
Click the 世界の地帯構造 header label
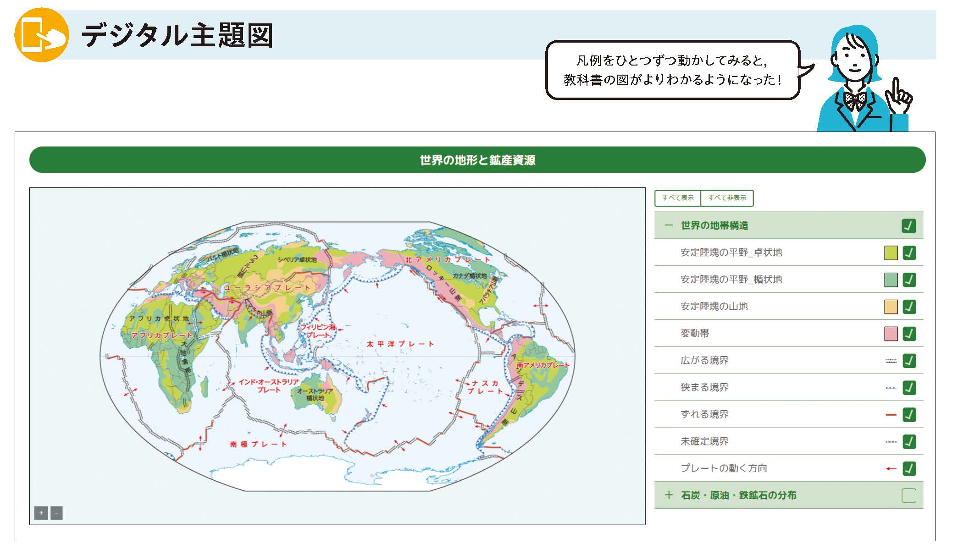click(x=714, y=225)
